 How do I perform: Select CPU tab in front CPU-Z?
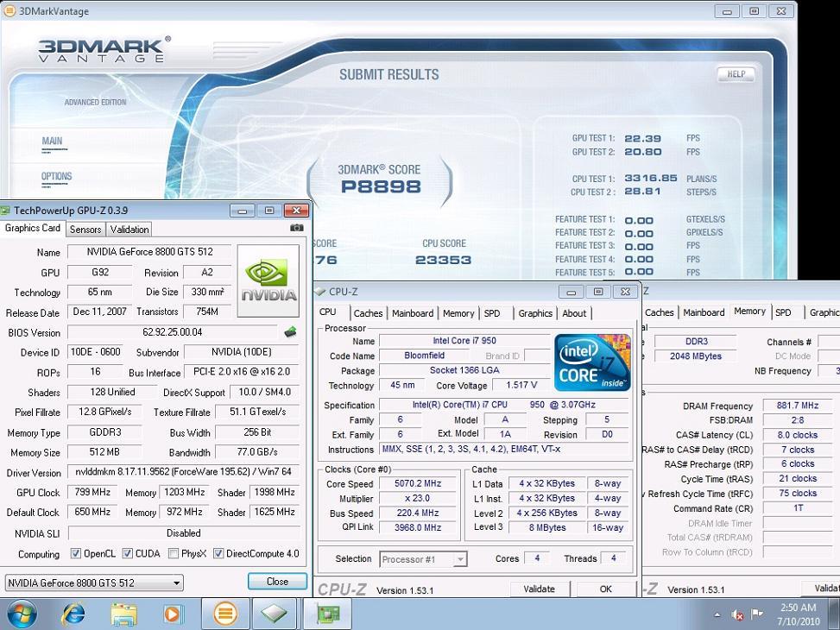click(x=328, y=312)
